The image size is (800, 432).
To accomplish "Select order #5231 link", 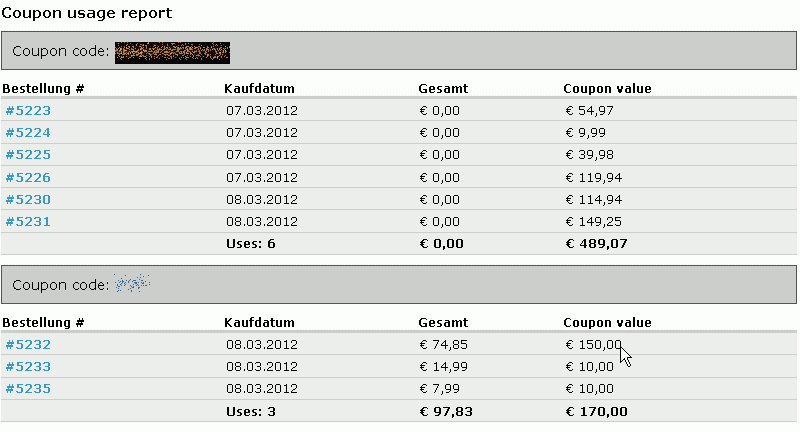I will (x=28, y=222).
